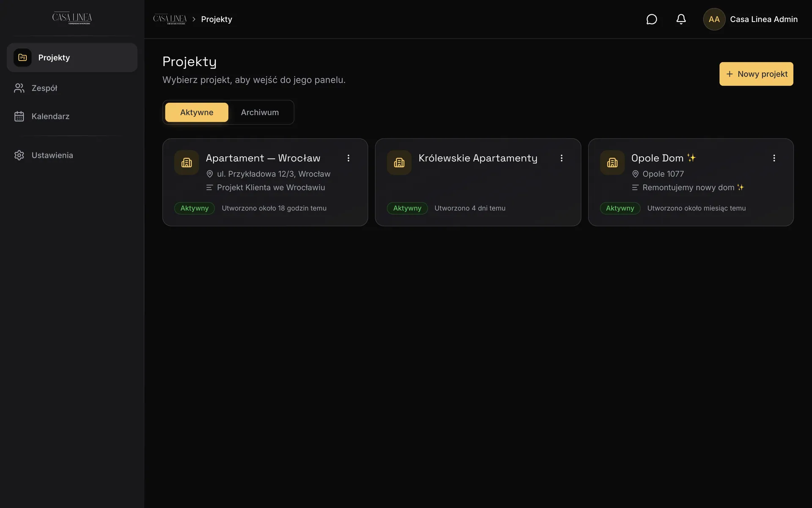Click the Projekty breadcrumb link

pos(217,19)
